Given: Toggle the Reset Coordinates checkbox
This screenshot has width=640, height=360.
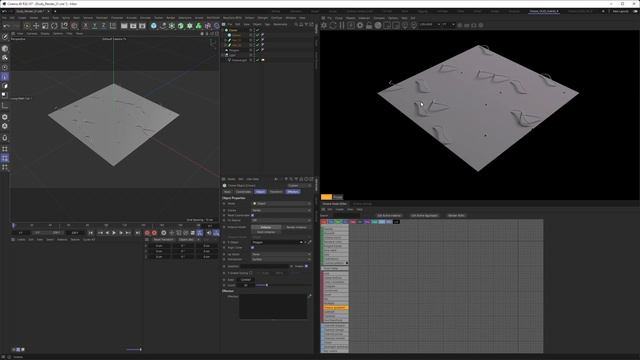Looking at the screenshot, I should tap(253, 215).
